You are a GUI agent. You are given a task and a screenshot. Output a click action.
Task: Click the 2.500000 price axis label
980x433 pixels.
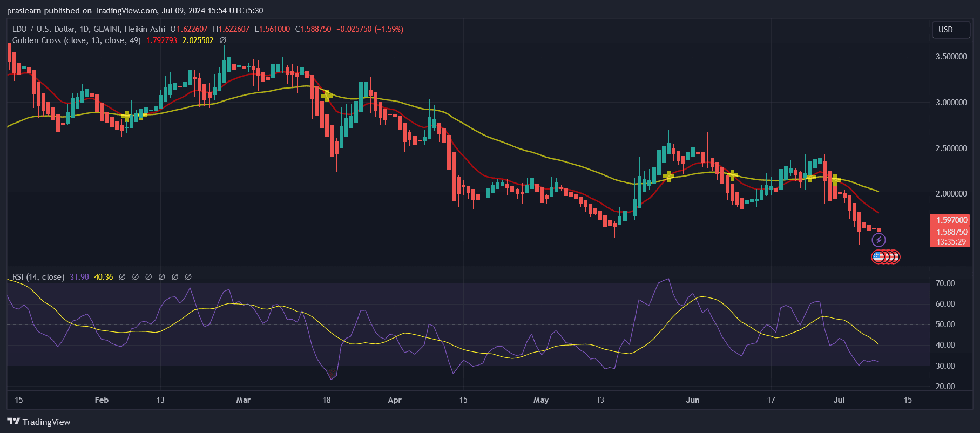(951, 148)
